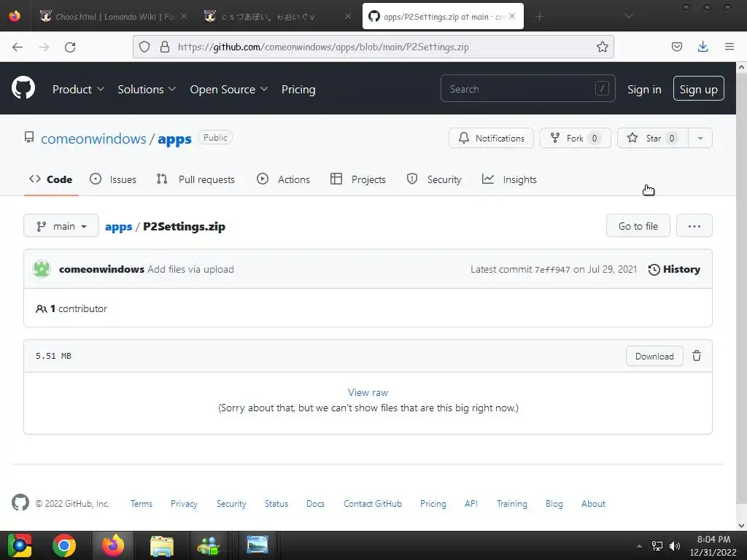This screenshot has width=747, height=560.
Task: List all tabs dropdown arrow
Action: point(629,16)
